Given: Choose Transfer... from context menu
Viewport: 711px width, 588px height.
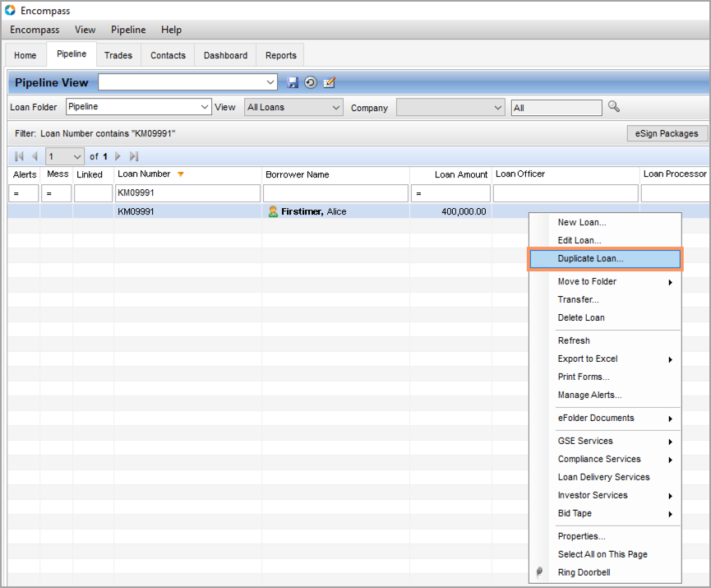Looking at the screenshot, I should [x=578, y=299].
